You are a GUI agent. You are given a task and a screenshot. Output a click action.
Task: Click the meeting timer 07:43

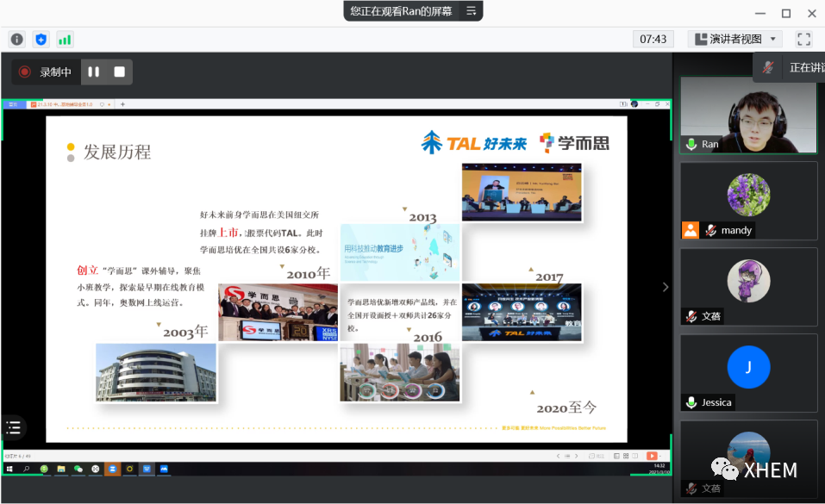click(653, 39)
